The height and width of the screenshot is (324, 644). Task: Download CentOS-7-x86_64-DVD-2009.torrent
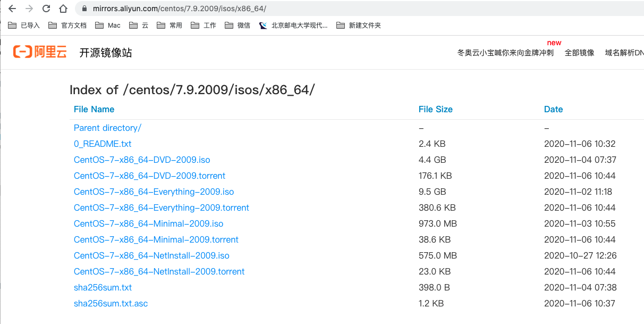point(149,176)
